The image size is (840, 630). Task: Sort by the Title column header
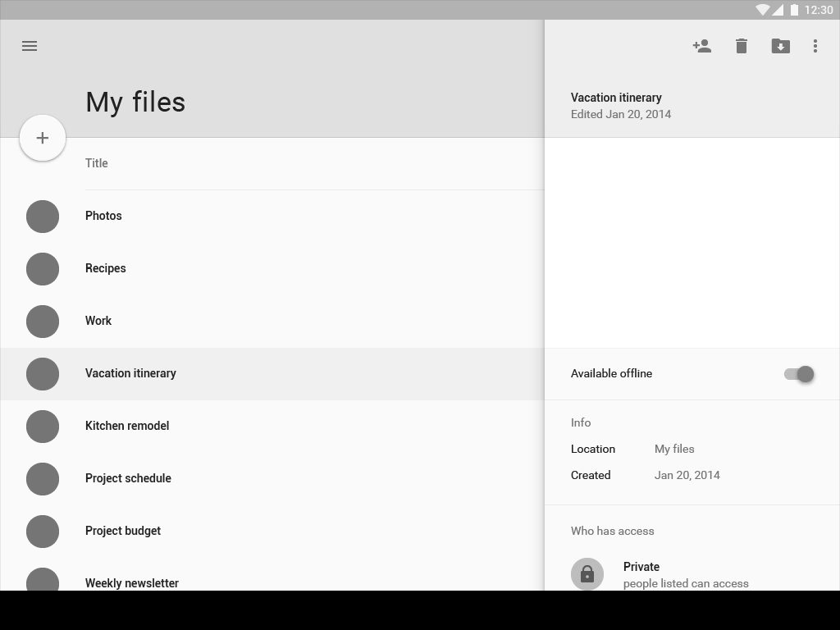point(97,163)
